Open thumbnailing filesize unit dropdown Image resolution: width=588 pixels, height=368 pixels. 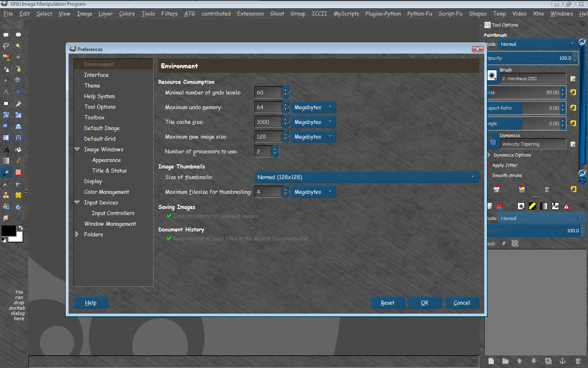(314, 192)
